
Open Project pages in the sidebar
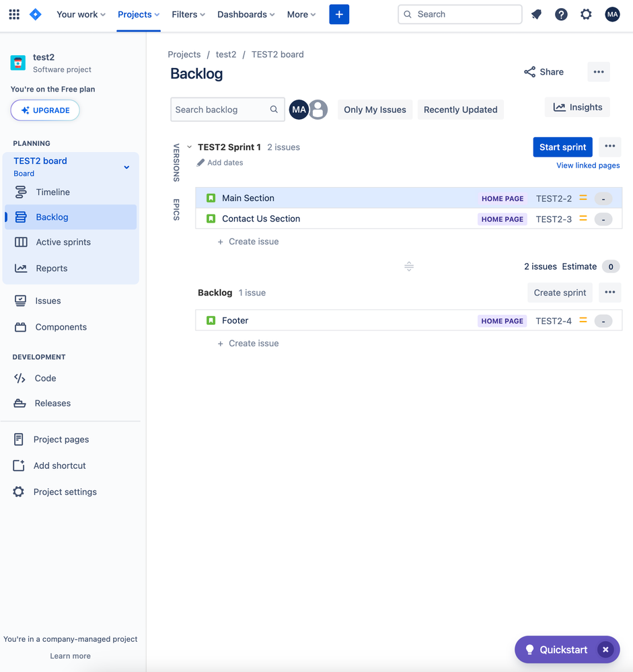click(71, 439)
